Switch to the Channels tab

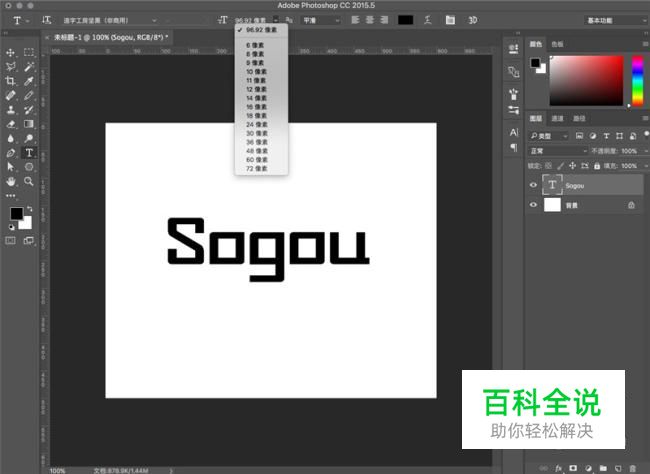tap(558, 119)
